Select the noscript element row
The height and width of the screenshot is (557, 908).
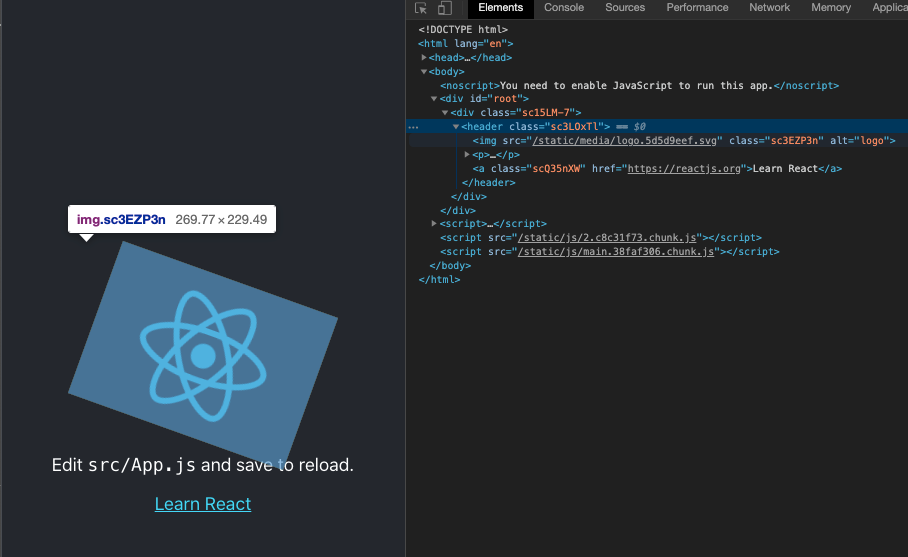pyautogui.click(x=639, y=86)
